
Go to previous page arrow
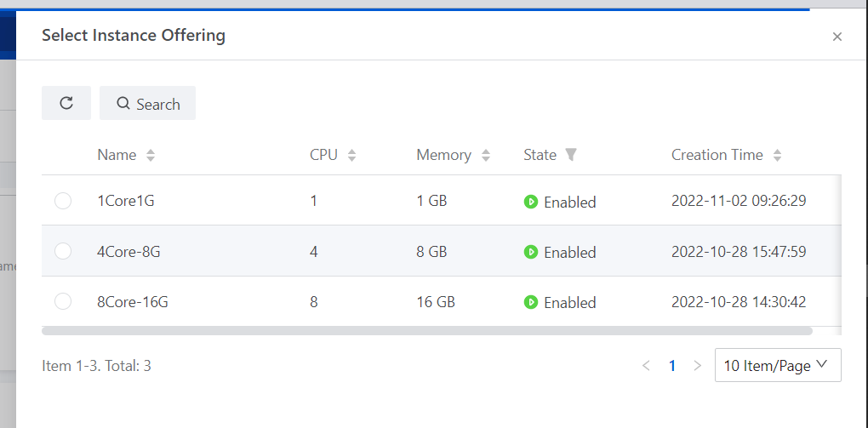coord(646,366)
